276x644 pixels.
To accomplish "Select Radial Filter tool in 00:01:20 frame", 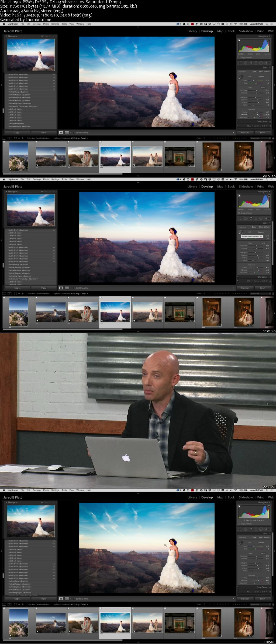I will (261, 63).
